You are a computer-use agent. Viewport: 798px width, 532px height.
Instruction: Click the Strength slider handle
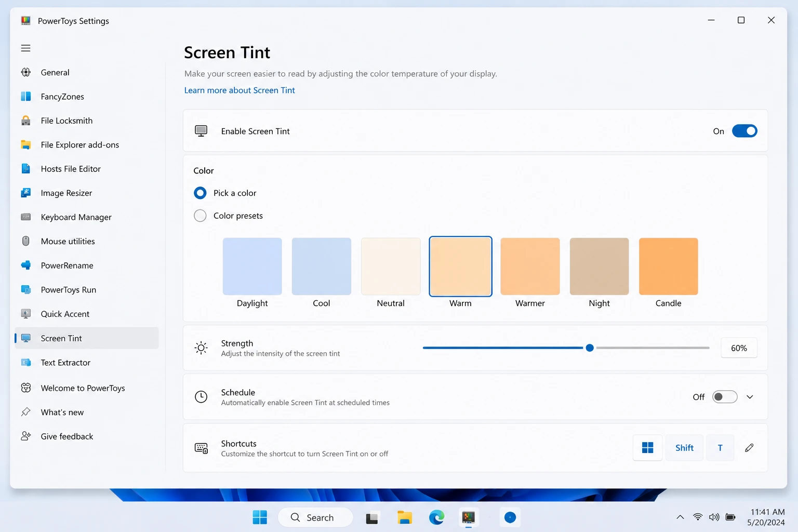coord(590,348)
